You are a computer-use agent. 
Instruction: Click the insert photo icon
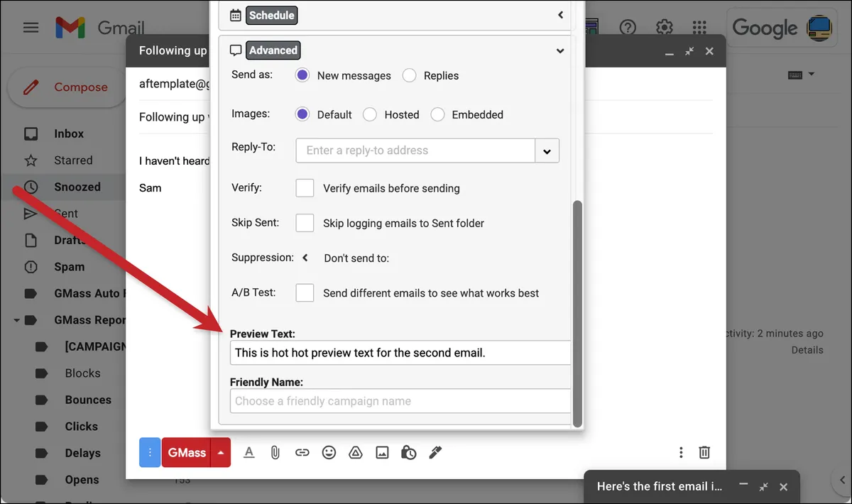(x=382, y=452)
